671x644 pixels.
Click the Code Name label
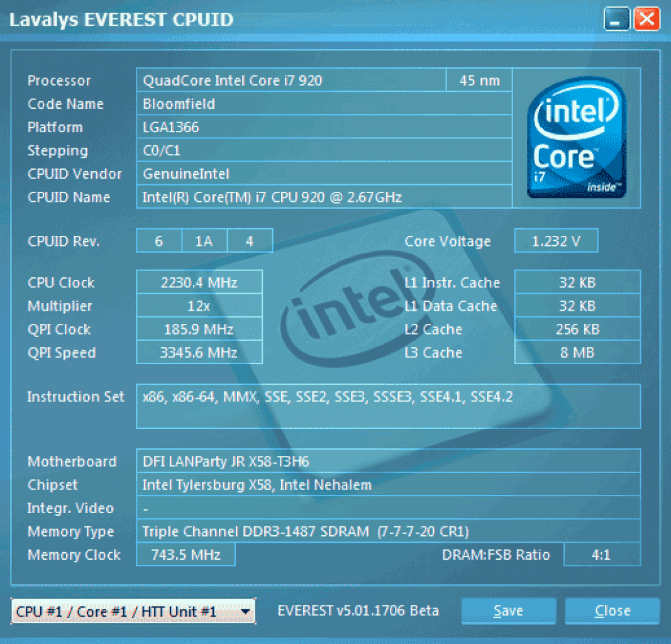point(65,104)
